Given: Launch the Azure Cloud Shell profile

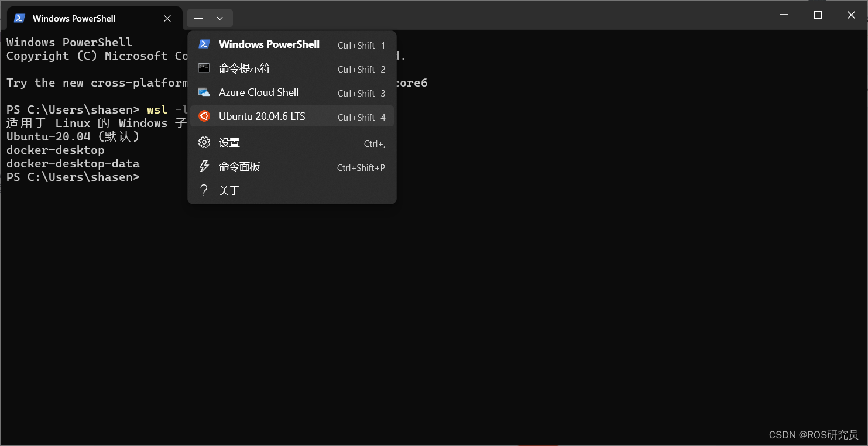Looking at the screenshot, I should click(292, 92).
